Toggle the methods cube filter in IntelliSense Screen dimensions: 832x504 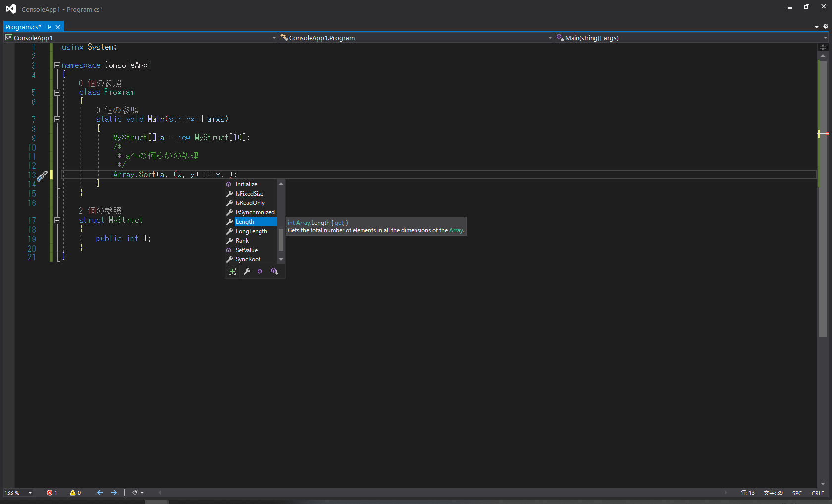[260, 271]
